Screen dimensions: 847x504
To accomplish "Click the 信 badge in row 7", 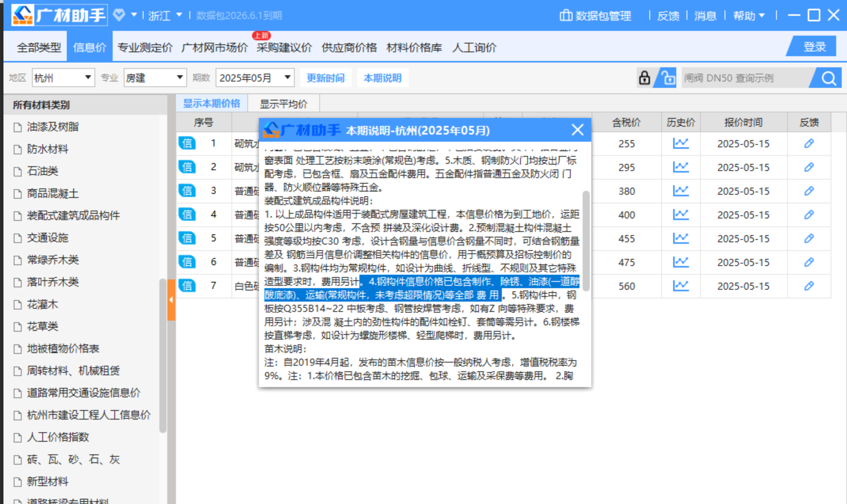I will (x=187, y=286).
